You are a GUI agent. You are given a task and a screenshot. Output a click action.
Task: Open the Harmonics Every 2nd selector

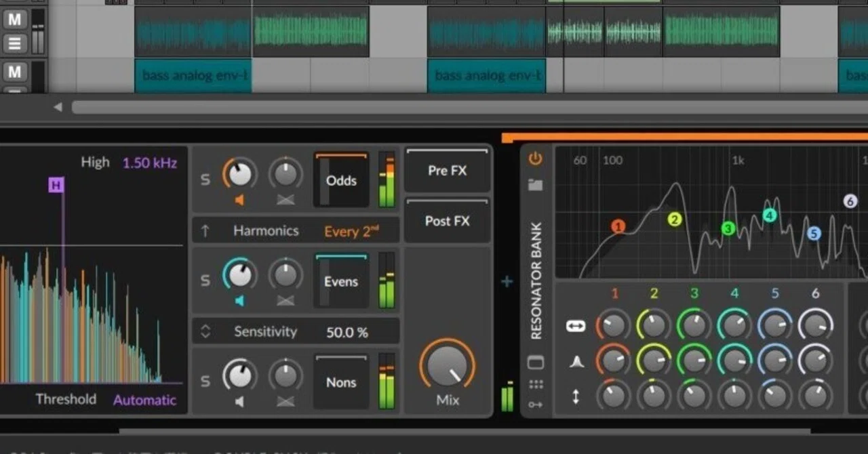(x=351, y=231)
